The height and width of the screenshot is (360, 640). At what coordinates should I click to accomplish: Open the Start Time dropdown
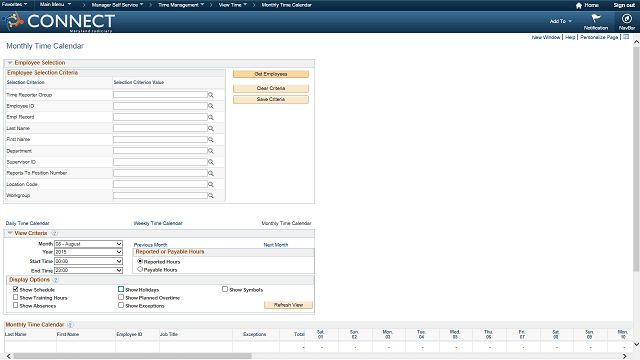click(x=89, y=261)
